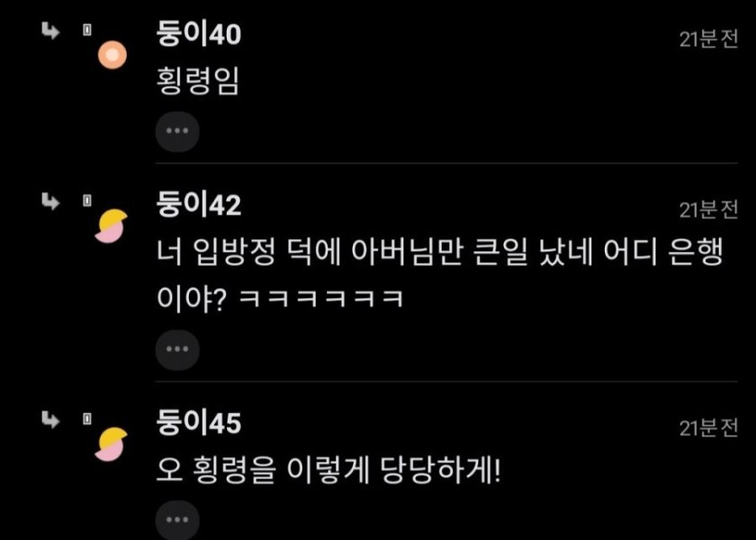This screenshot has width=756, height=540.
Task: Click small badge icon next to 둥이45
Action: 86,419
